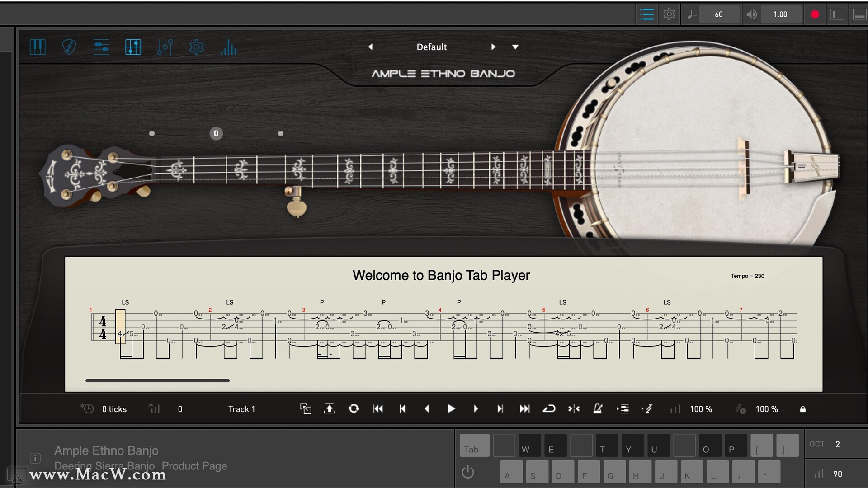This screenshot has width=868, height=488.
Task: Click the L key on virtual keyboard
Action: pyautogui.click(x=717, y=472)
